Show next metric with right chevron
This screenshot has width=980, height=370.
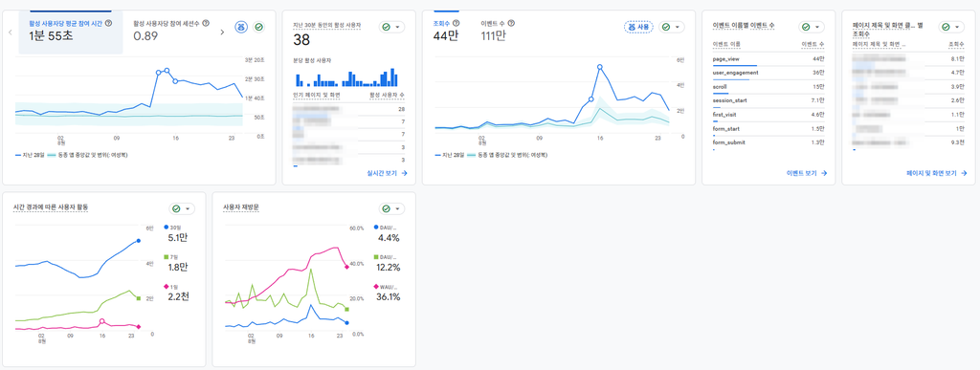[x=222, y=32]
